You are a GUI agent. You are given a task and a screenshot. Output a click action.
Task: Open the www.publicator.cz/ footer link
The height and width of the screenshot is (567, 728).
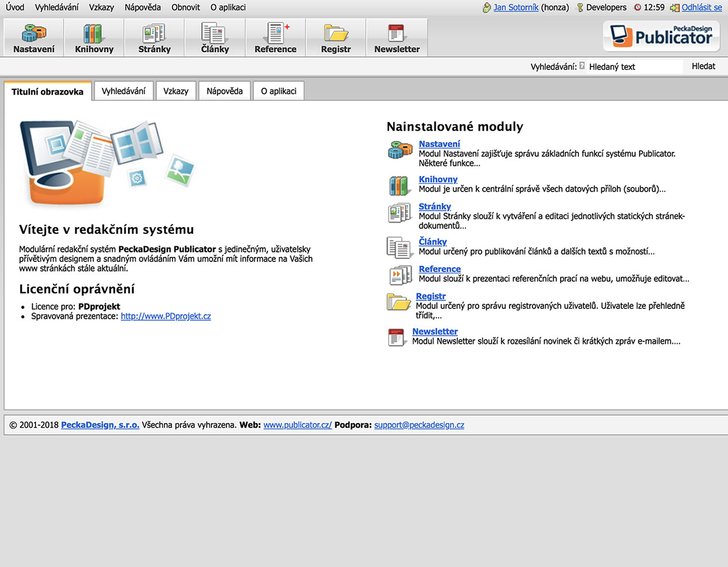[x=298, y=425]
